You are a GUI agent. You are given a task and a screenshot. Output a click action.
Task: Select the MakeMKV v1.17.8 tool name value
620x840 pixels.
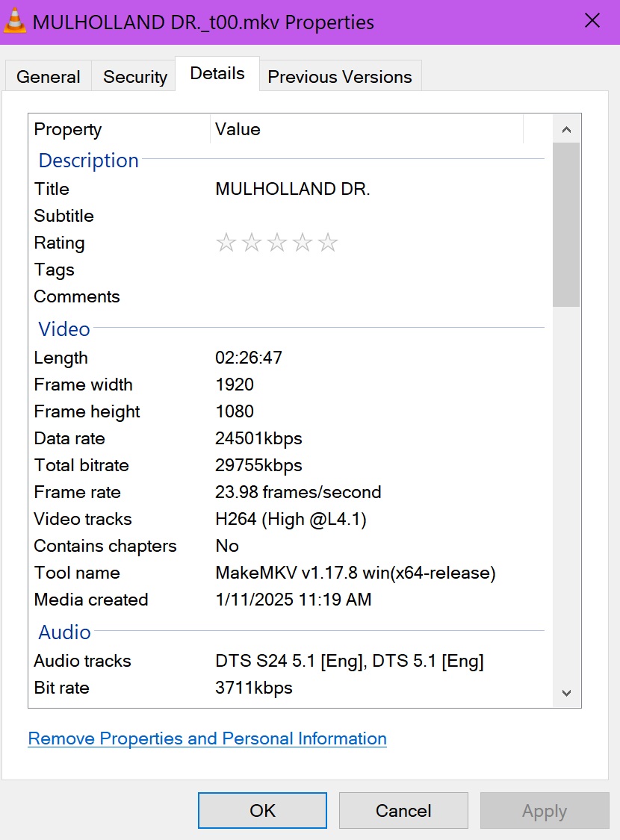click(x=356, y=573)
